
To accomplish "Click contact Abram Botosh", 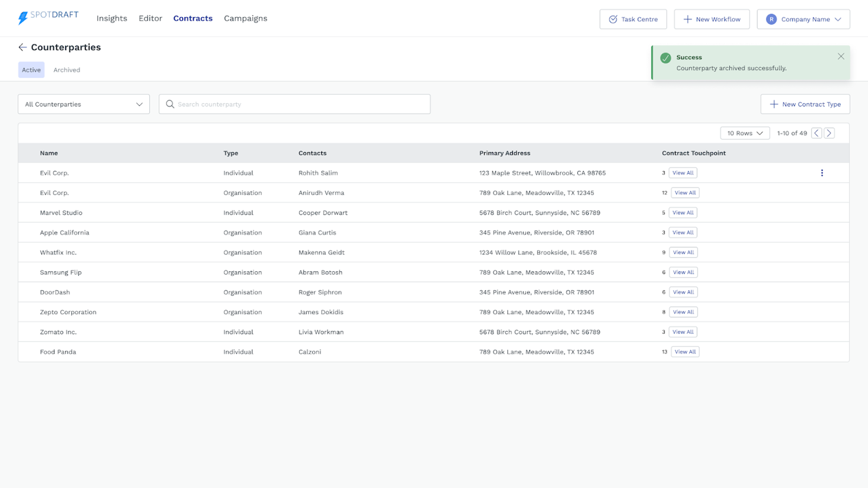I will pyautogui.click(x=320, y=272).
